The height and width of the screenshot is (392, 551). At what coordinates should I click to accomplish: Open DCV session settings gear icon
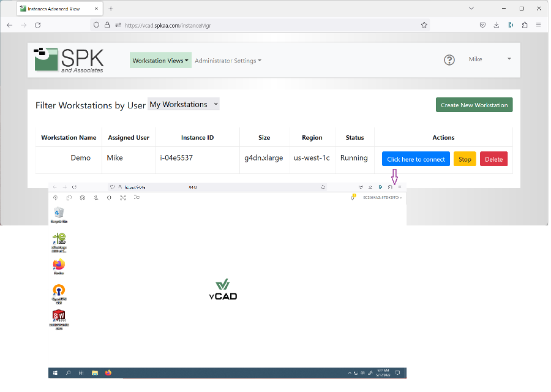(83, 198)
